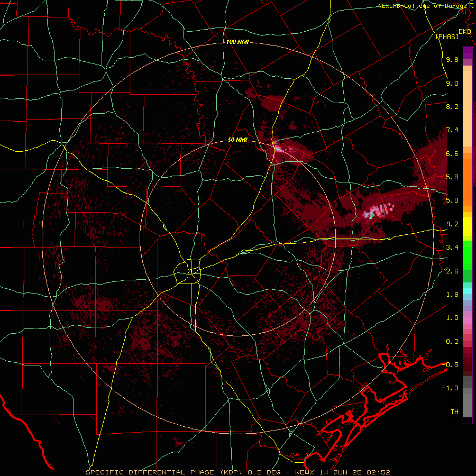This screenshot has width=476, height=476.
Task: Pick the light peach color bar segment
Action: point(467,108)
